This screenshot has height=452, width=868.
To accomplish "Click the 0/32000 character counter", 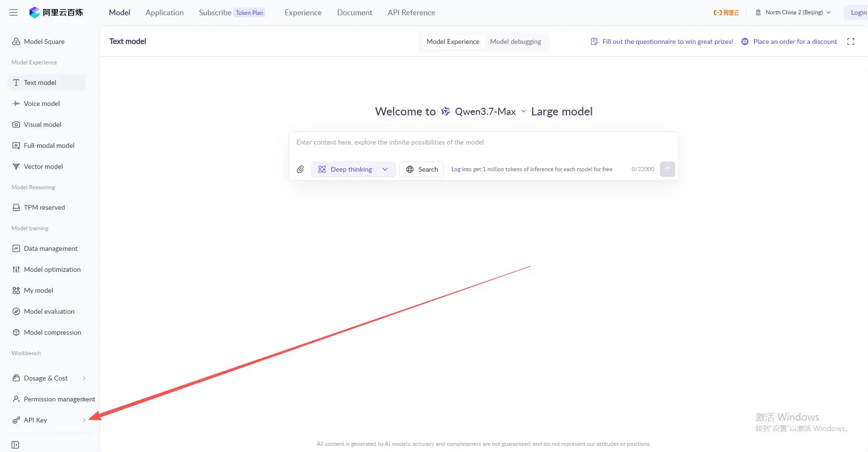I will tap(643, 169).
